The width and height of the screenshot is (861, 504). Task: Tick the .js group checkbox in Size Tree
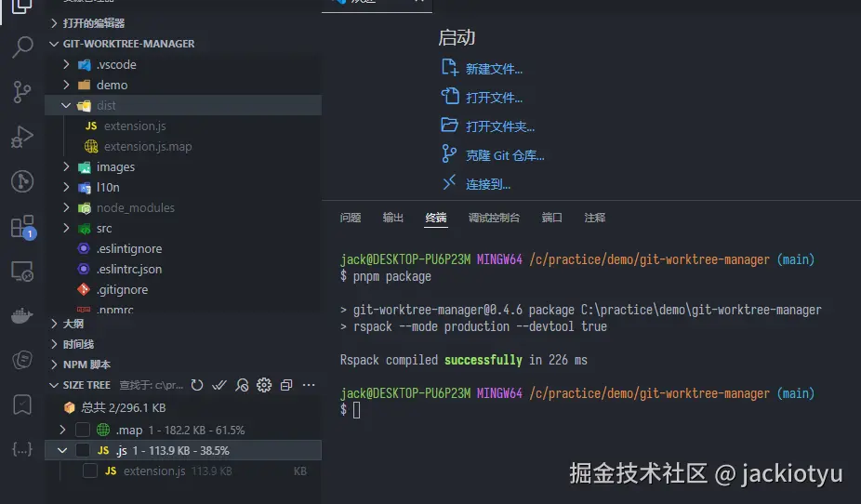click(83, 450)
